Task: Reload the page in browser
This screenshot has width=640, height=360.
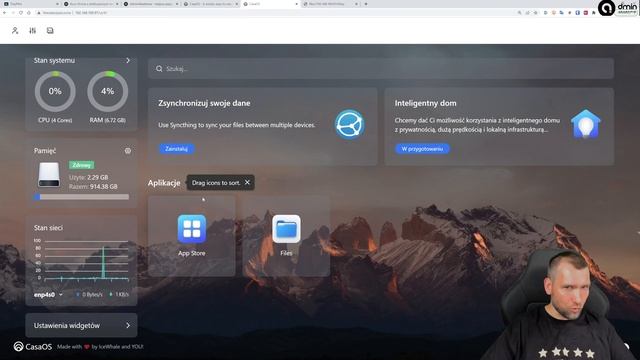Action: [x=21, y=13]
